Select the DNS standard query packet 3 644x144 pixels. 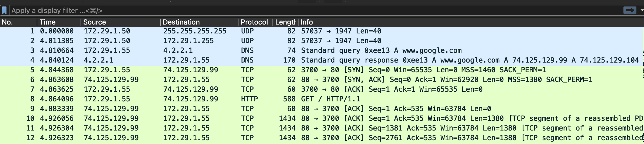click(322, 50)
